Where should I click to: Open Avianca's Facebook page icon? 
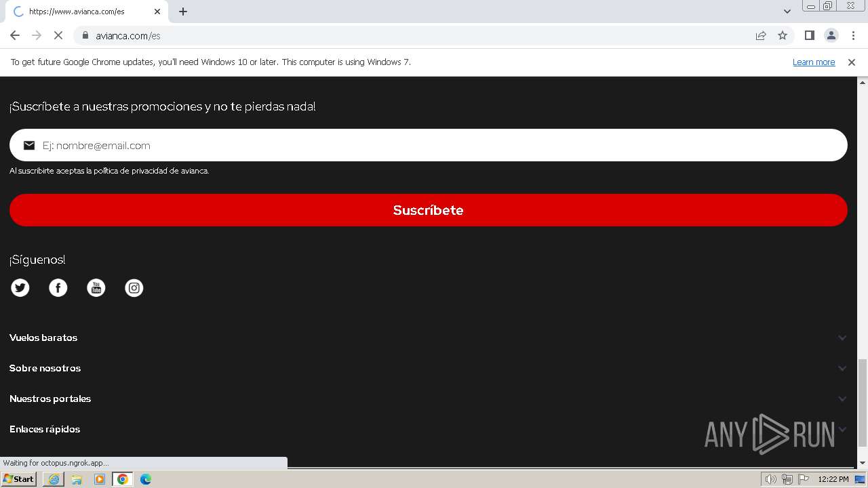tap(58, 288)
